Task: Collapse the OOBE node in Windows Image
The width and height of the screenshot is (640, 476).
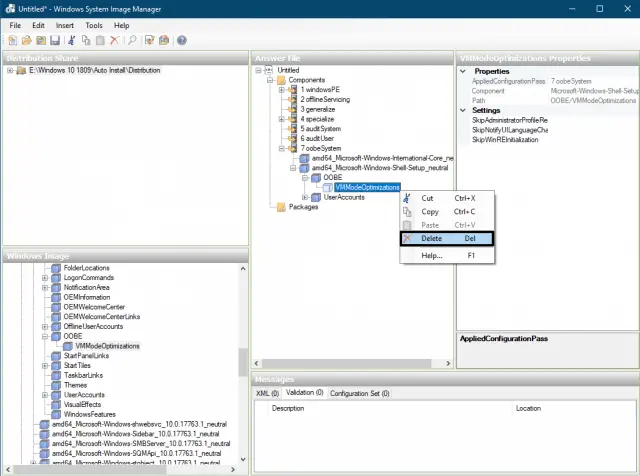Action: pyautogui.click(x=45, y=337)
